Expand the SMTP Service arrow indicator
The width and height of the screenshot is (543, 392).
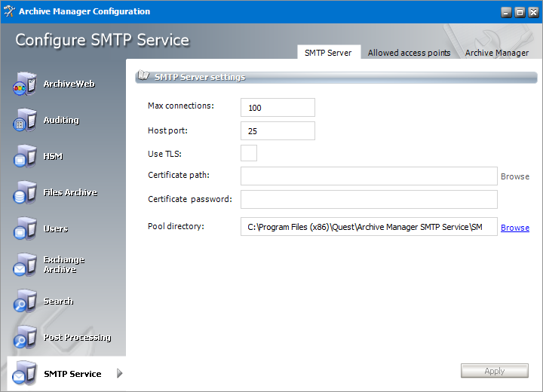(x=119, y=374)
